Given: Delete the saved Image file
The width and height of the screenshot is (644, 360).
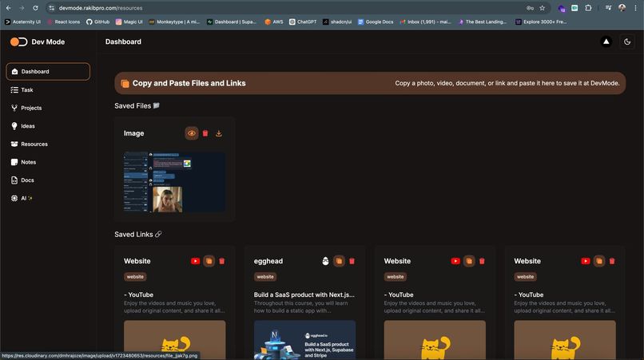Looking at the screenshot, I should 205,133.
